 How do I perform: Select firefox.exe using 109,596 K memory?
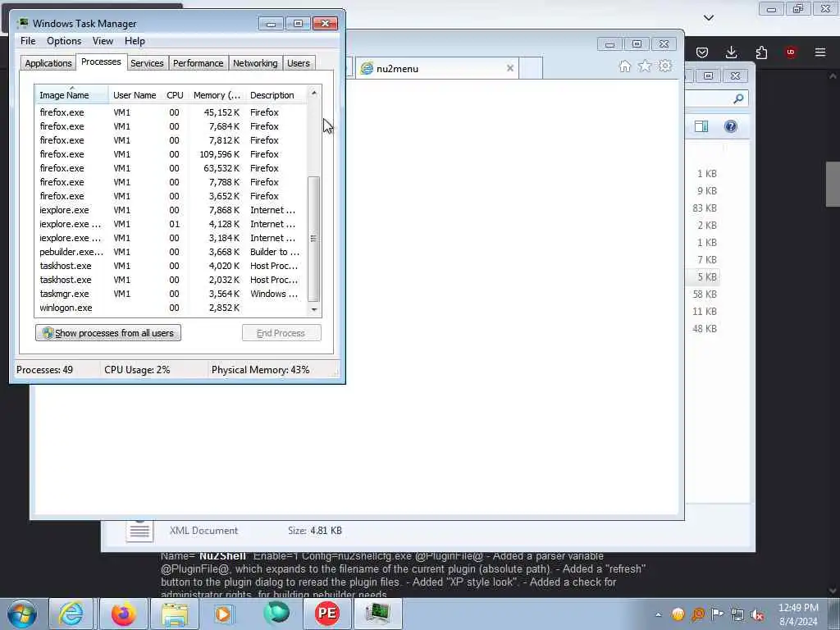(171, 154)
